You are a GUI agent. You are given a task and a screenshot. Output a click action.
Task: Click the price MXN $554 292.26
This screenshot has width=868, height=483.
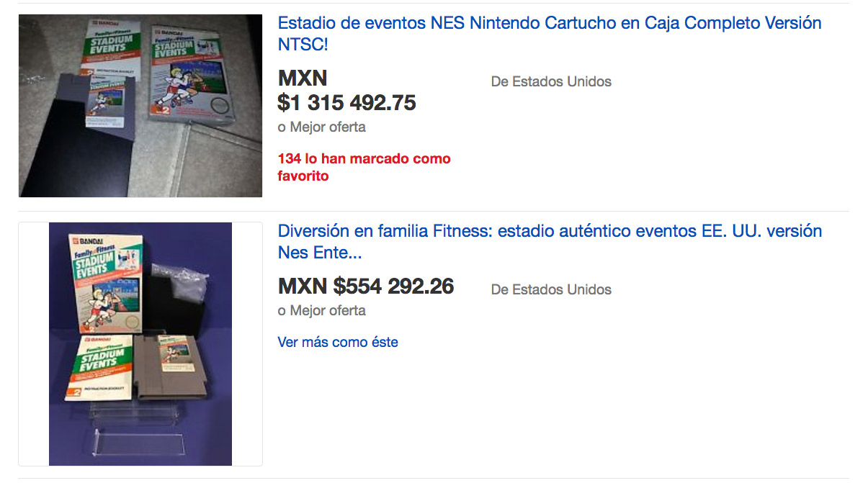[x=366, y=286]
